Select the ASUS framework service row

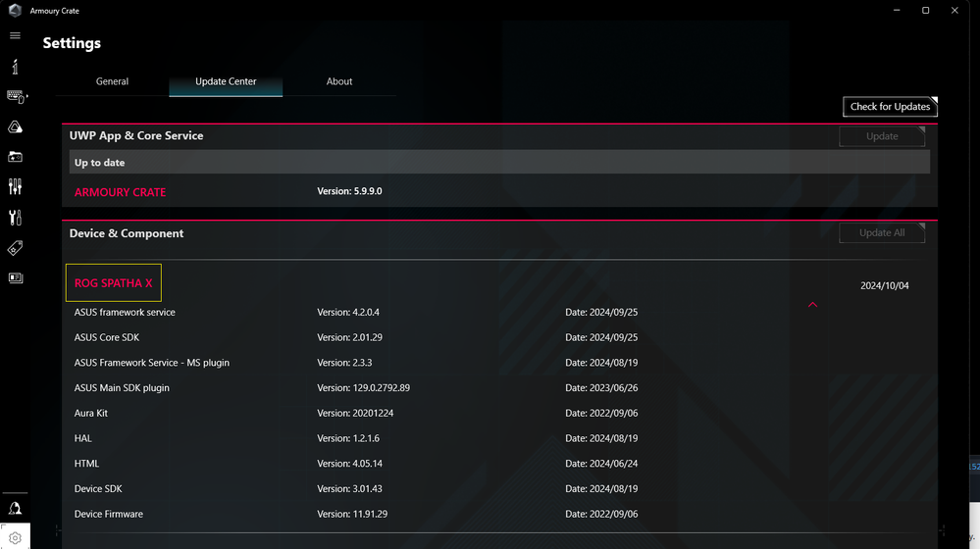(499, 313)
